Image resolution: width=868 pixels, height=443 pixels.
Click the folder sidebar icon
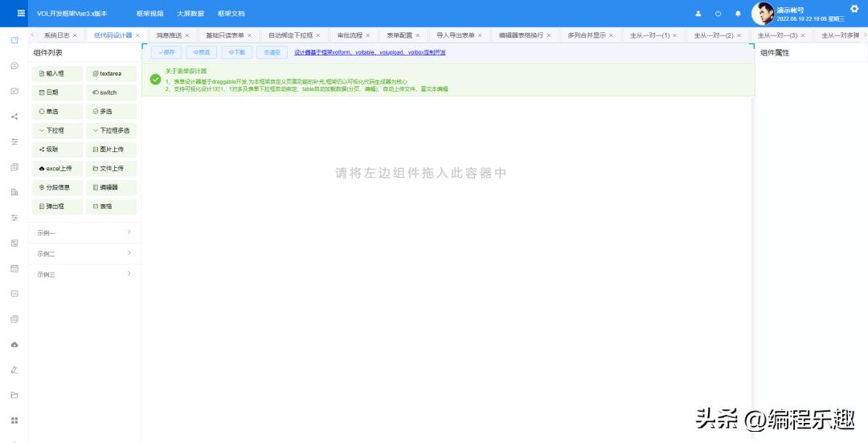[x=14, y=396]
